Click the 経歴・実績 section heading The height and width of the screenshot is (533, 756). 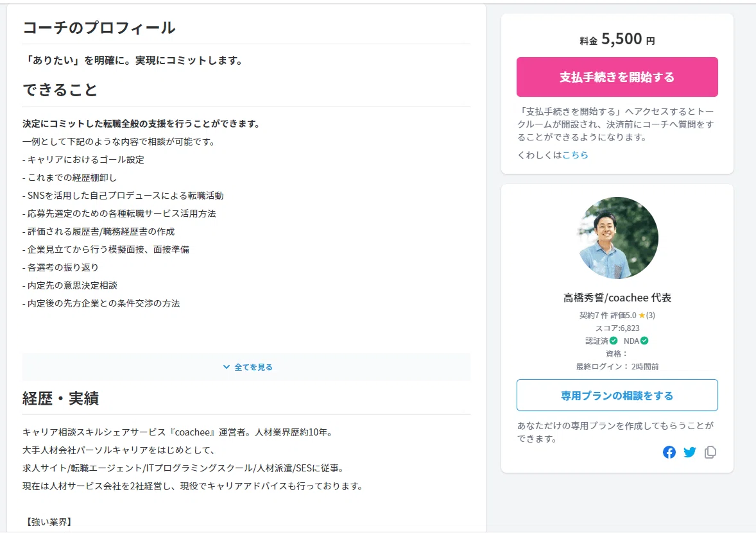click(x=61, y=398)
